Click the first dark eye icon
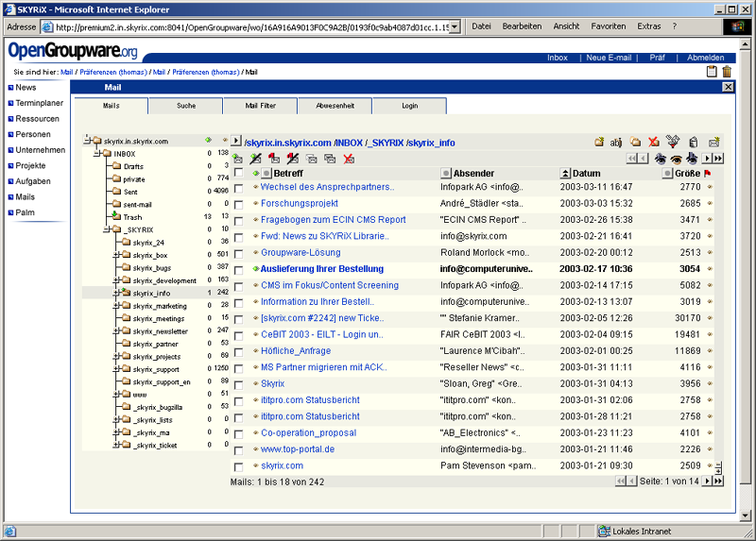The width and height of the screenshot is (756, 541). pos(660,159)
